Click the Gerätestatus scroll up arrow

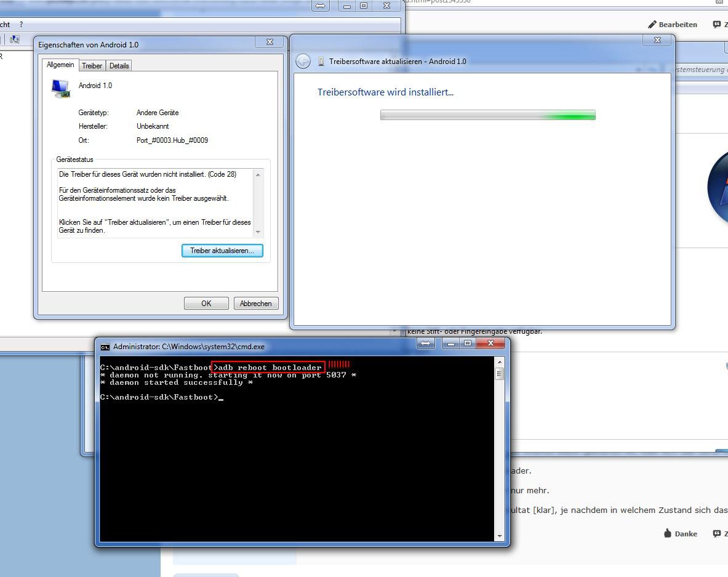(258, 175)
